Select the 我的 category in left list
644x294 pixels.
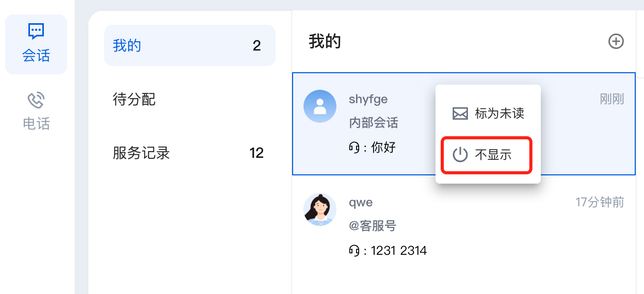127,45
